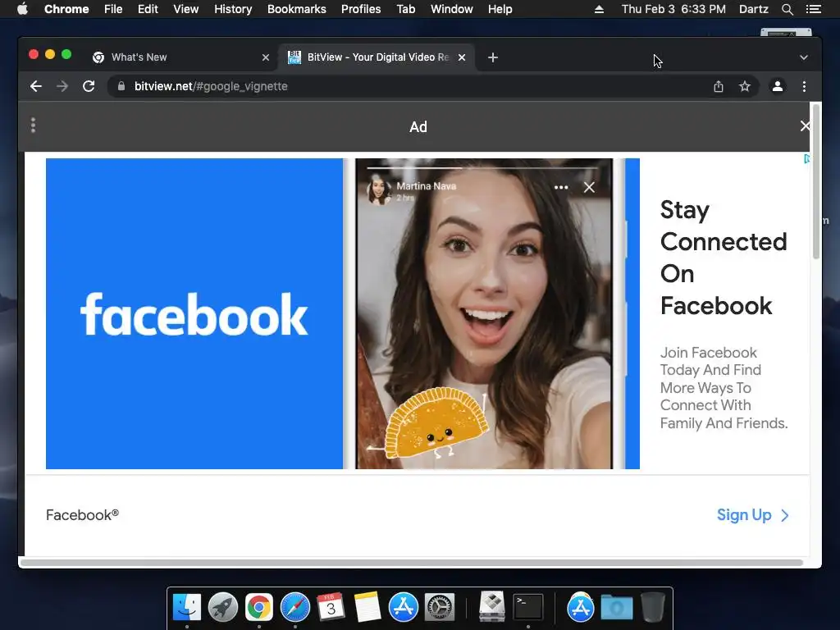Reload the BitView page

89,86
